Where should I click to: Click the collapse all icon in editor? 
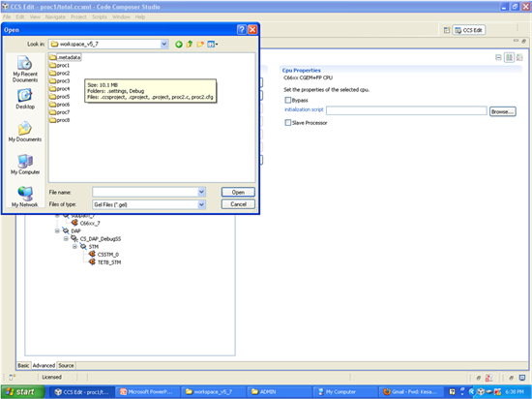(x=498, y=57)
